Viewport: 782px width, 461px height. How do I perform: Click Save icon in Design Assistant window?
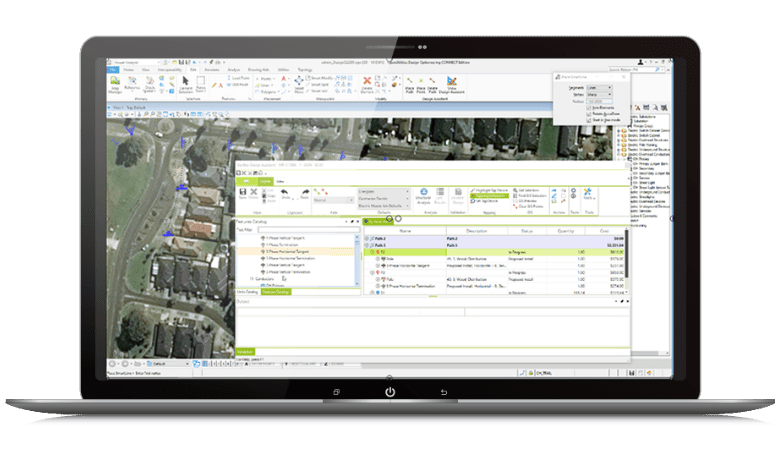tap(242, 191)
